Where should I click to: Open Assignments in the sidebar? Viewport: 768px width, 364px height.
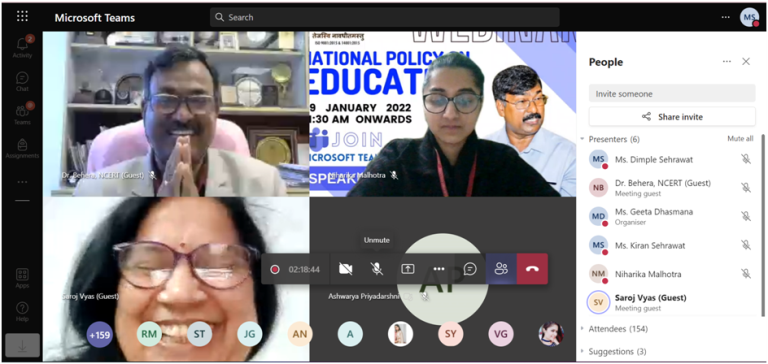(23, 148)
